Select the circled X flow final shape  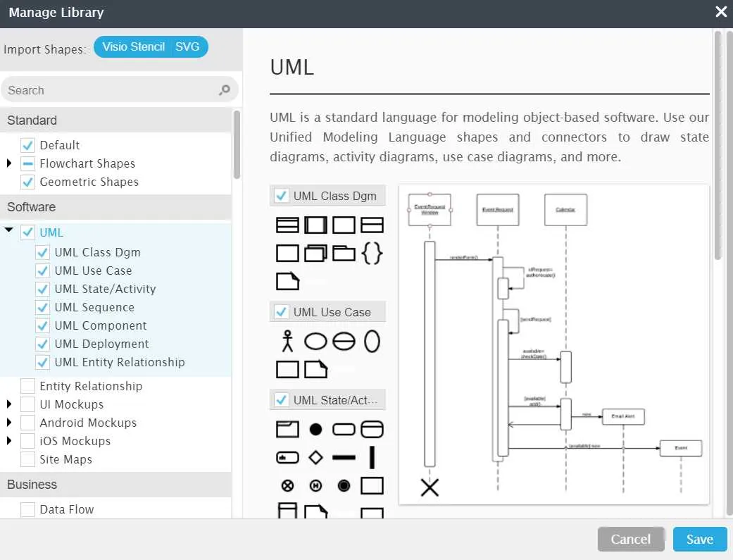point(287,485)
